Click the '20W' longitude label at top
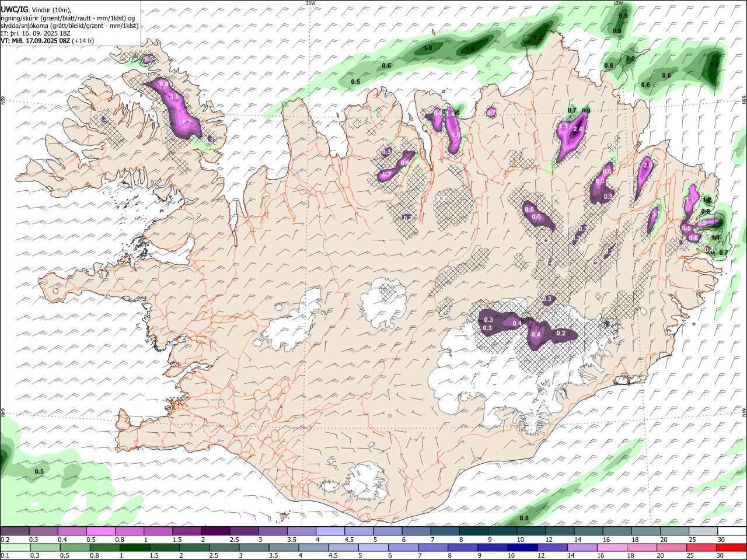Image resolution: width=747 pixels, height=560 pixels. (310, 3)
